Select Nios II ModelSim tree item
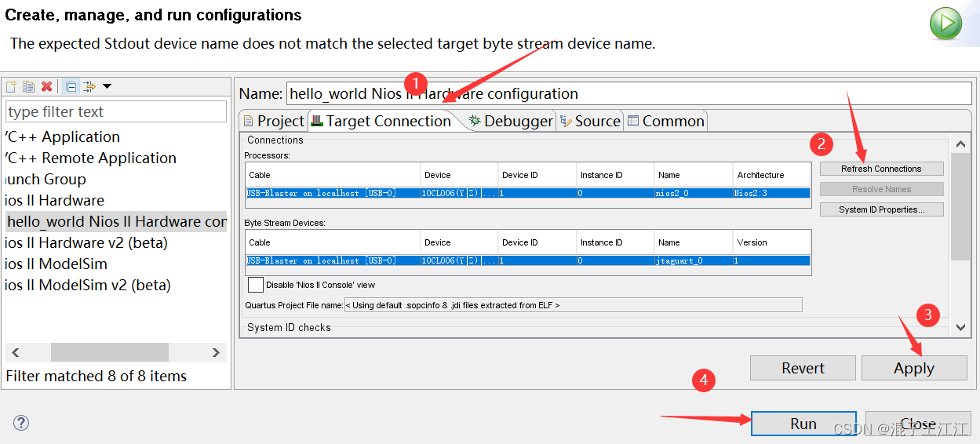This screenshot has width=980, height=444. pos(56,264)
